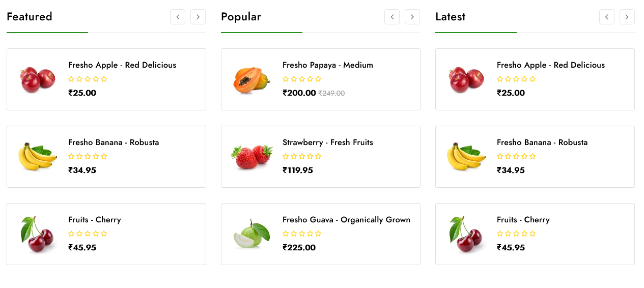Click banana image in Latest column
The height and width of the screenshot is (288, 644).
(x=466, y=157)
